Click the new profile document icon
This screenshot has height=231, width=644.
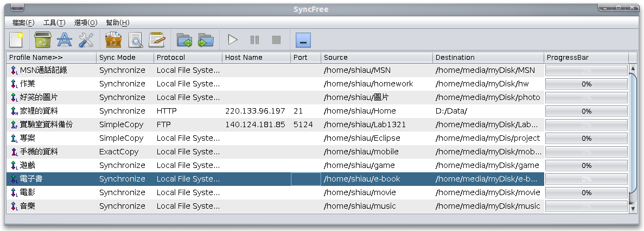[x=17, y=40]
